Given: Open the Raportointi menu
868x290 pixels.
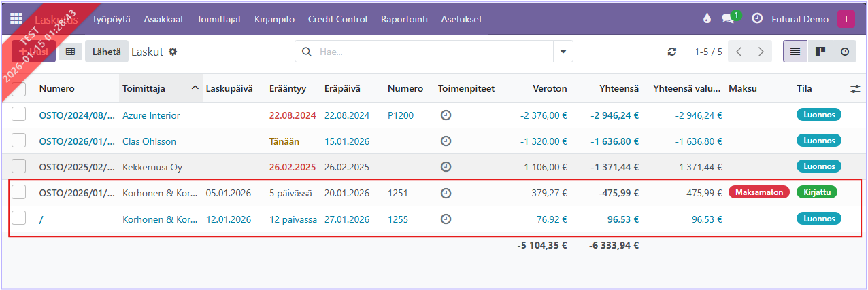Looking at the screenshot, I should click(404, 19).
